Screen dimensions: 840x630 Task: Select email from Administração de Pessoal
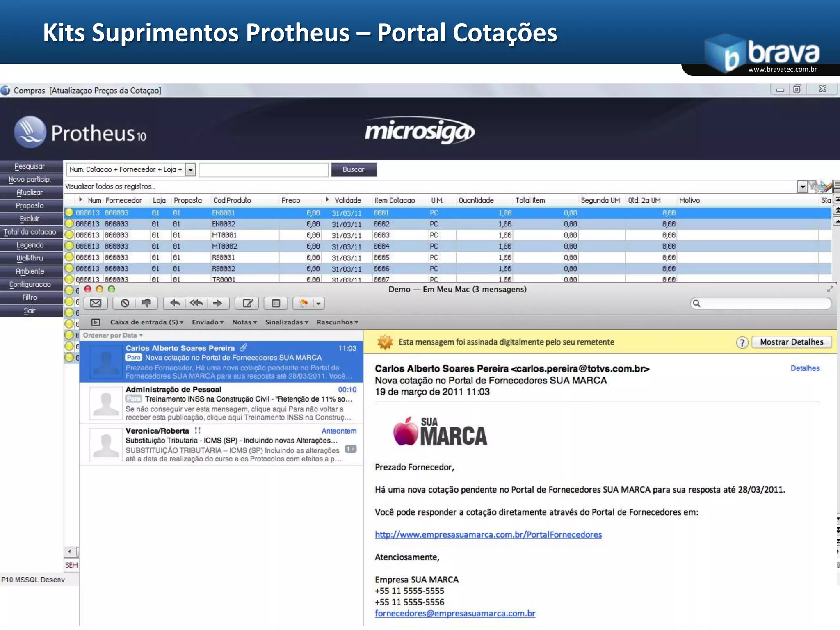(221, 403)
